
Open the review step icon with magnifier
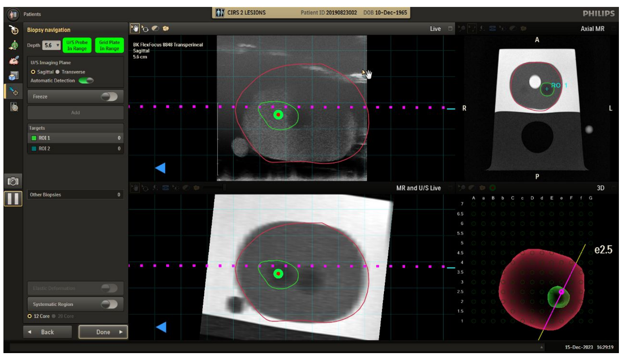pos(14,107)
